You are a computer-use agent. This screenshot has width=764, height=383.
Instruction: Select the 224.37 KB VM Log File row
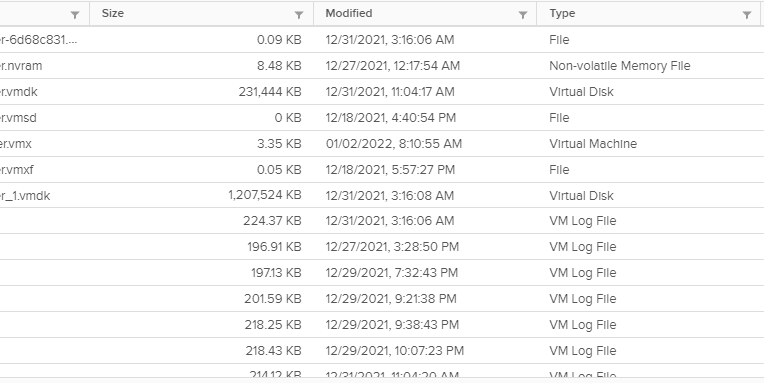click(382, 221)
